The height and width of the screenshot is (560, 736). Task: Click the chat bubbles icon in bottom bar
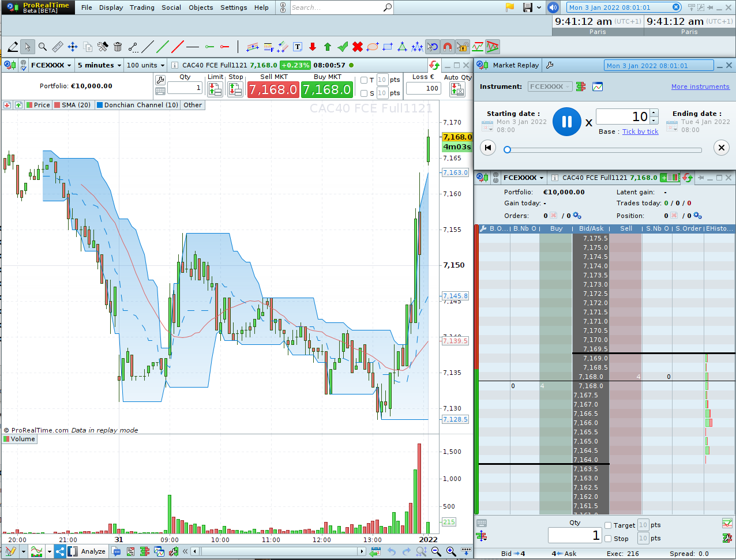pyautogui.click(x=117, y=551)
